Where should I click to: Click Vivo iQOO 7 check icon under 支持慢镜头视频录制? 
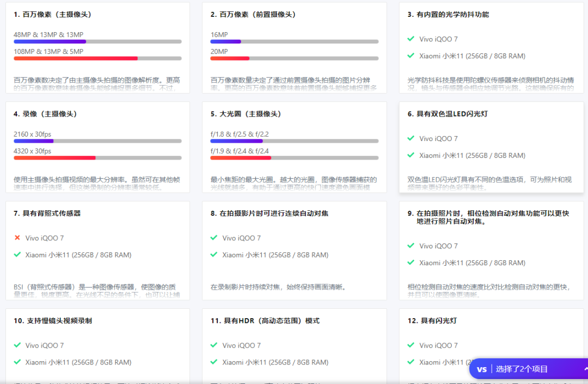[x=17, y=345]
